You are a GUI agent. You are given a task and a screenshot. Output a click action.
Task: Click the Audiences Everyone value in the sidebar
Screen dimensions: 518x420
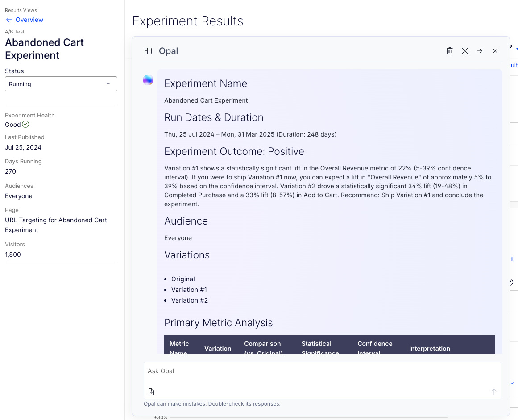[19, 196]
